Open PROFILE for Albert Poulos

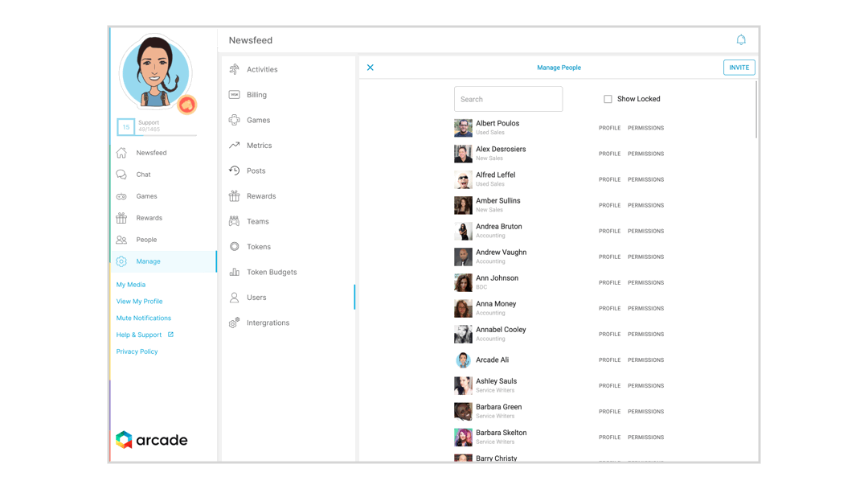click(x=609, y=128)
